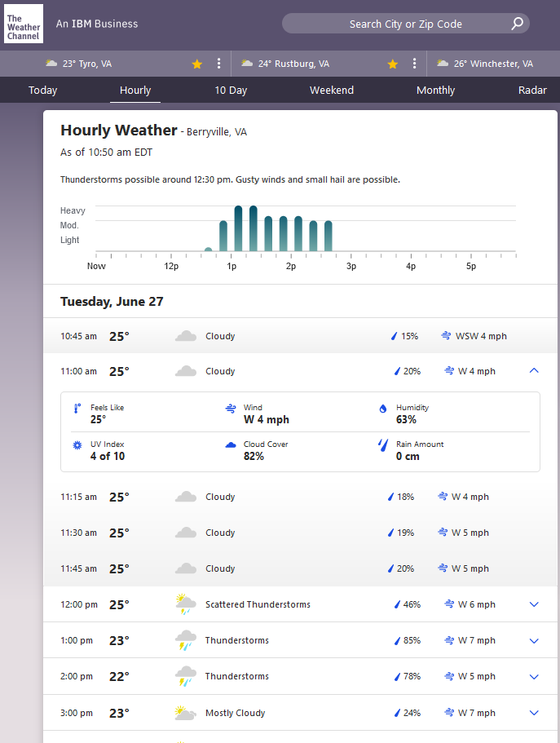The height and width of the screenshot is (743, 560).
Task: Click cloudy icon in 11:15 am row
Action: tap(186, 497)
